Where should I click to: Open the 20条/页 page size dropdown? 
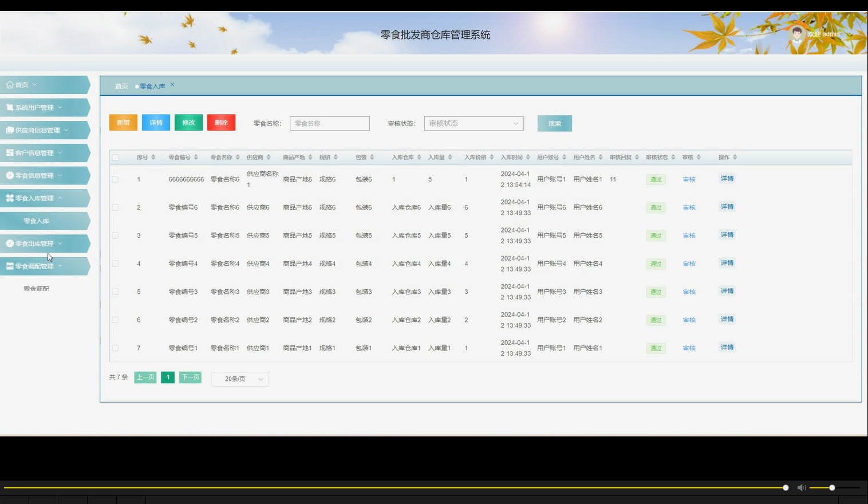click(x=239, y=379)
